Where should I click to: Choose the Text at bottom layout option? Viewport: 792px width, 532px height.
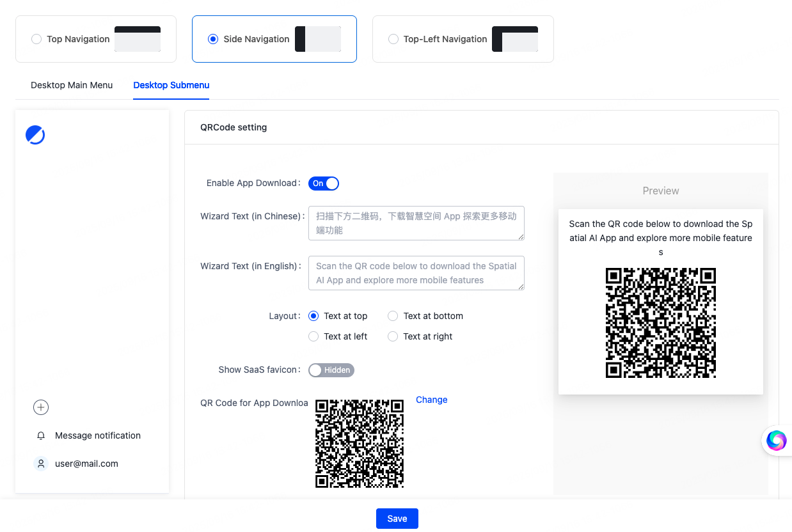tap(393, 316)
